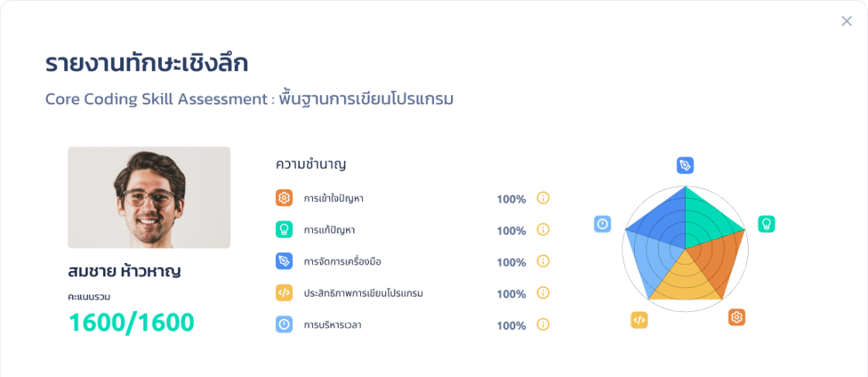Click the green lightbulb icon beside การแก้ปัญหา
The width and height of the screenshot is (868, 377).
coord(284,230)
